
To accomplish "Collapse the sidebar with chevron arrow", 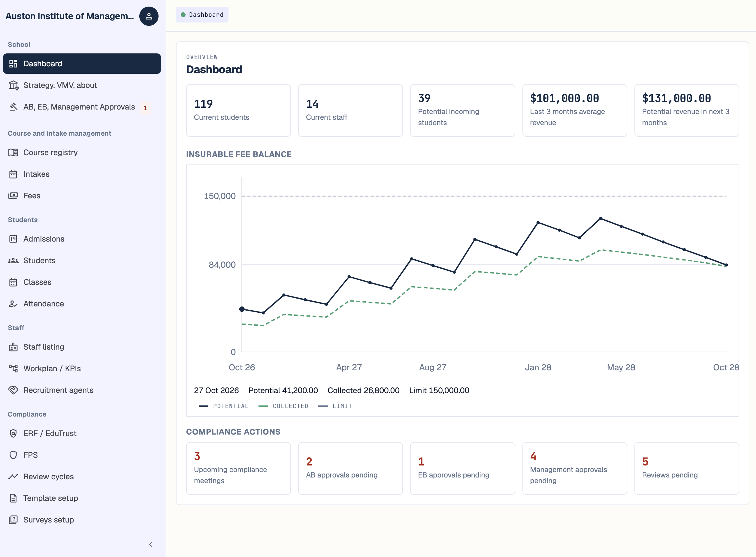I will (151, 544).
